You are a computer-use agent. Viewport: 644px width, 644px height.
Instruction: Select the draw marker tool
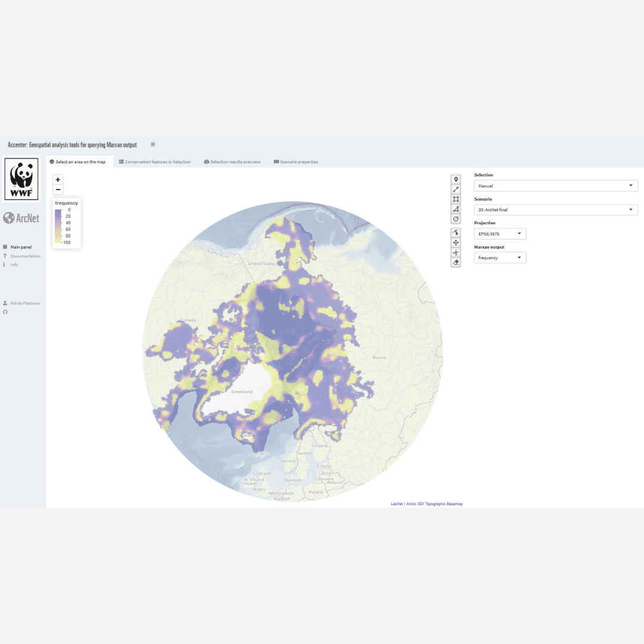click(x=456, y=179)
